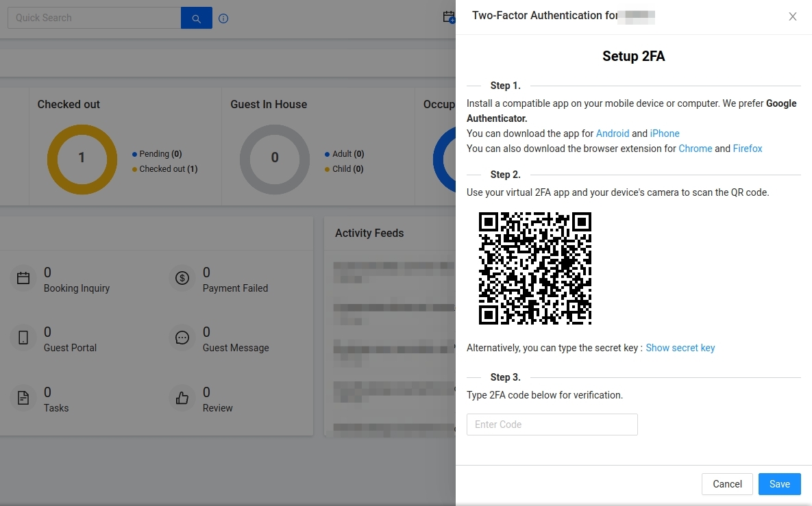Viewport: 812px width, 506px height.
Task: Click the Tasks document icon
Action: (x=23, y=398)
